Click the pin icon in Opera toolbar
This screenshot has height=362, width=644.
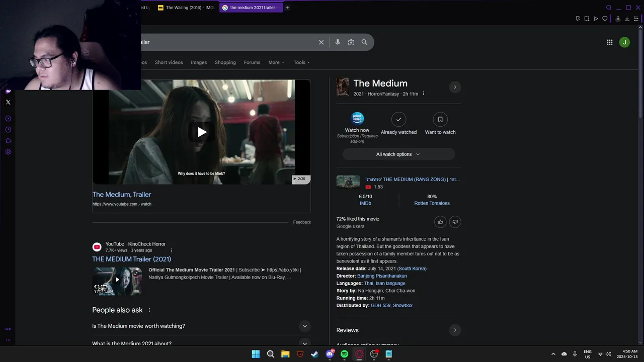(578, 19)
